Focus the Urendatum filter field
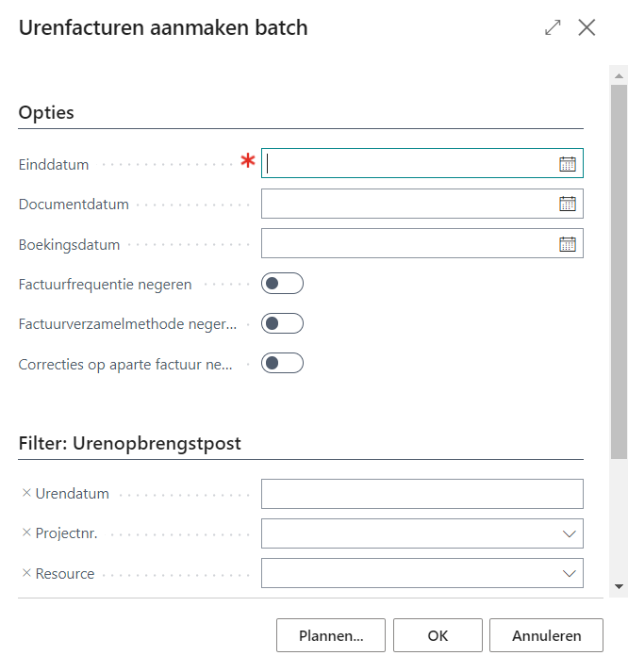 coord(421,494)
